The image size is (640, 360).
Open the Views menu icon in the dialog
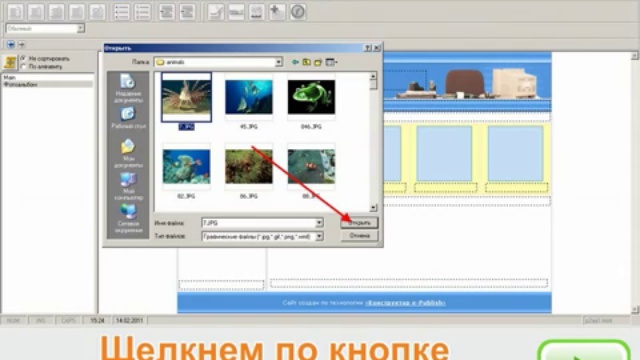[331, 62]
